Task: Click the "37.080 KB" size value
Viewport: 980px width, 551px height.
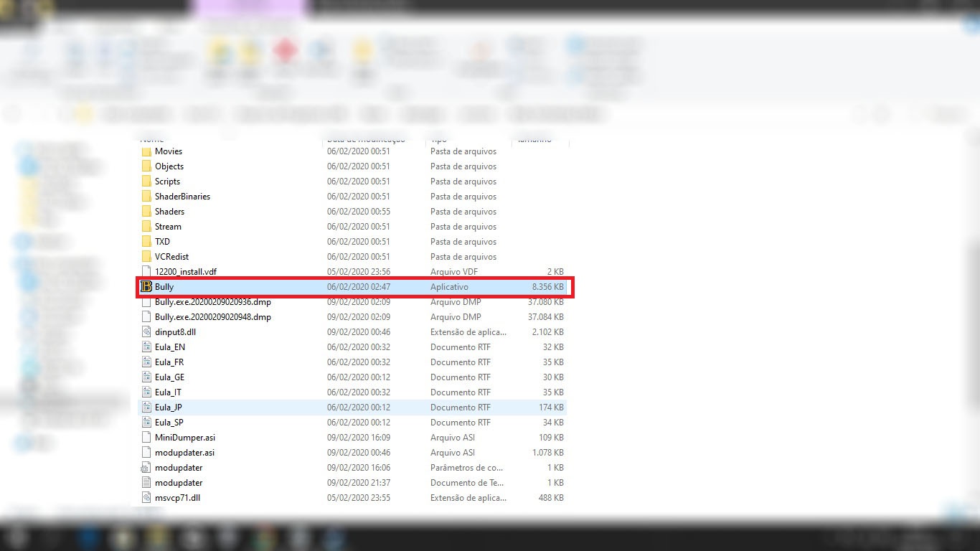Action: pyautogui.click(x=545, y=302)
